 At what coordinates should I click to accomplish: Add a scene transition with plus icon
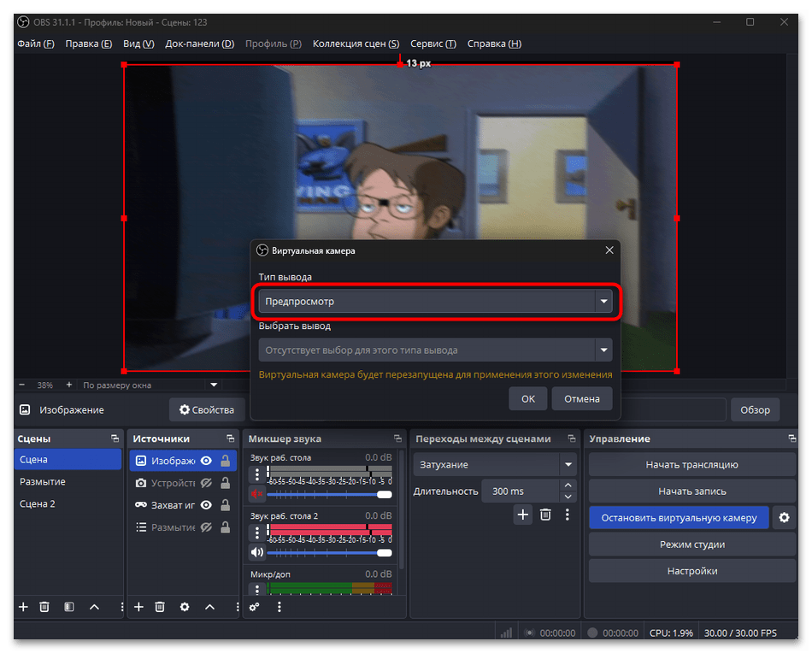click(523, 515)
